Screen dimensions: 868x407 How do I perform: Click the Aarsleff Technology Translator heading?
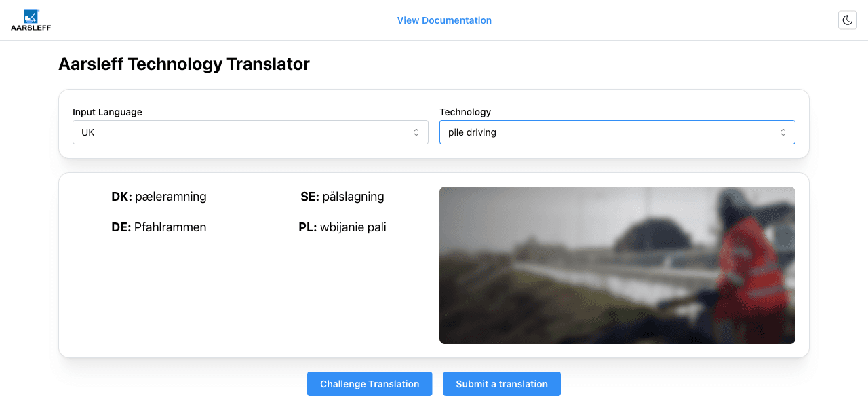(x=184, y=64)
